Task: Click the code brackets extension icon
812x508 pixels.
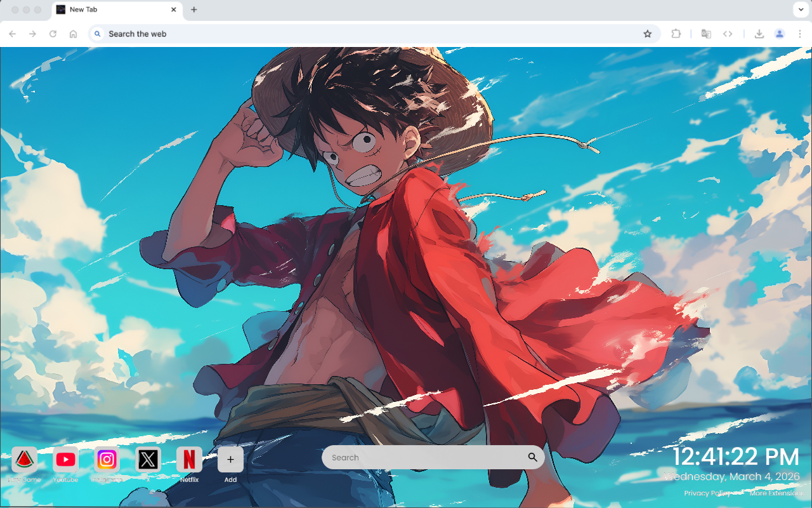Action: (728, 34)
